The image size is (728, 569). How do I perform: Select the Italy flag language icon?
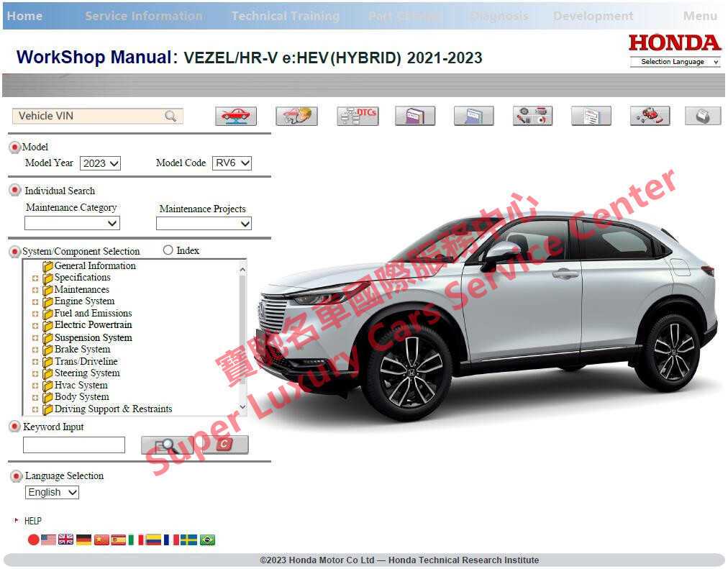(135, 540)
